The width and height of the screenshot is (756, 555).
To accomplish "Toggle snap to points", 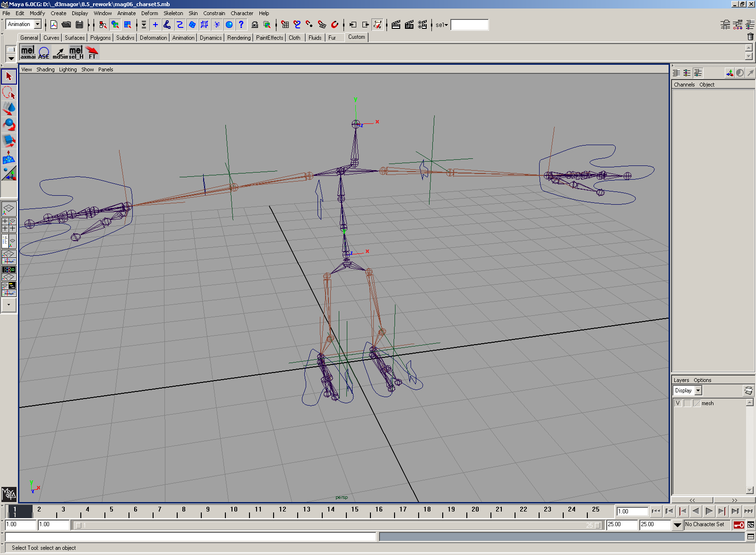I will coord(309,25).
